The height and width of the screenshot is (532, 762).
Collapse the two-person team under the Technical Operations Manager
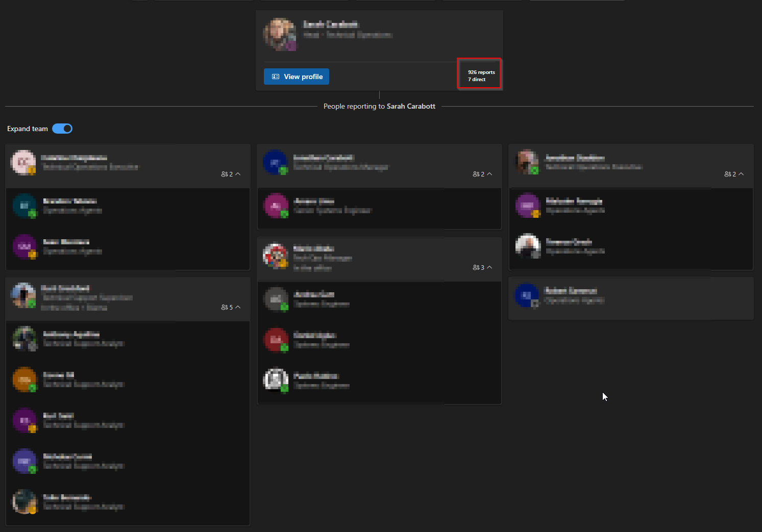(x=489, y=174)
